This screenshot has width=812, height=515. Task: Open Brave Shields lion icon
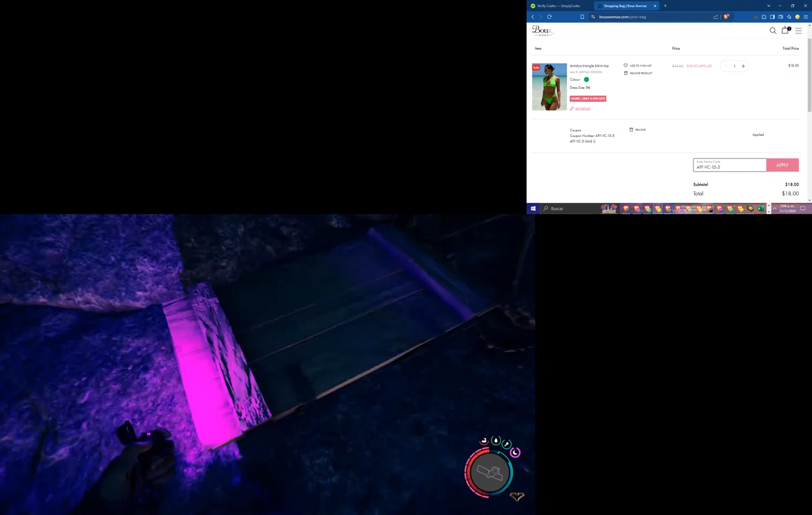click(726, 17)
